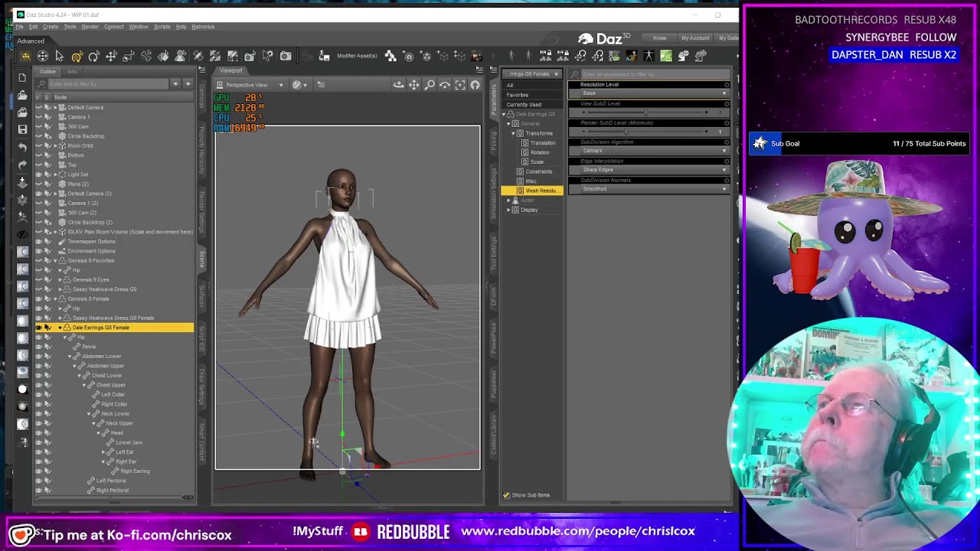This screenshot has height=551, width=980.
Task: Open the Posing vertical side tab
Action: (494, 140)
